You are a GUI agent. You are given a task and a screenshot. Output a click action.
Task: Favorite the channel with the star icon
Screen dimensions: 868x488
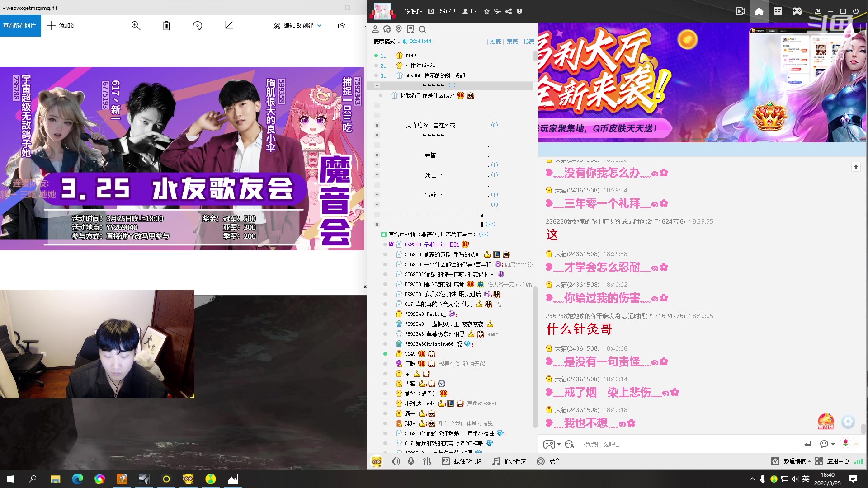click(486, 11)
